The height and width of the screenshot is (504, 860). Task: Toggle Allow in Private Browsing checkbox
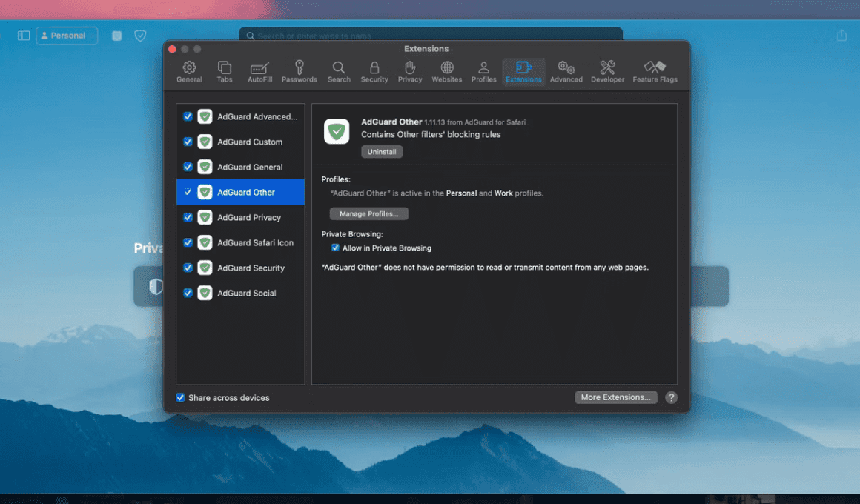coord(335,248)
